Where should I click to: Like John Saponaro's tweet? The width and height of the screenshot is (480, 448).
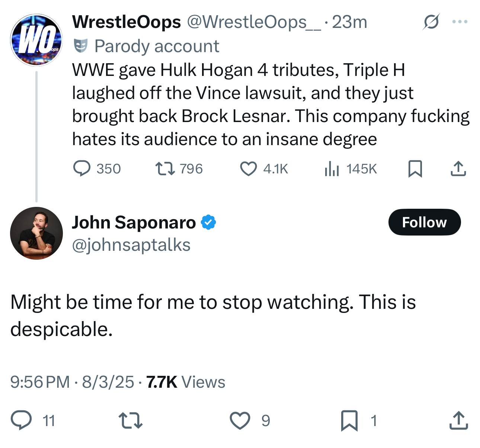239,420
